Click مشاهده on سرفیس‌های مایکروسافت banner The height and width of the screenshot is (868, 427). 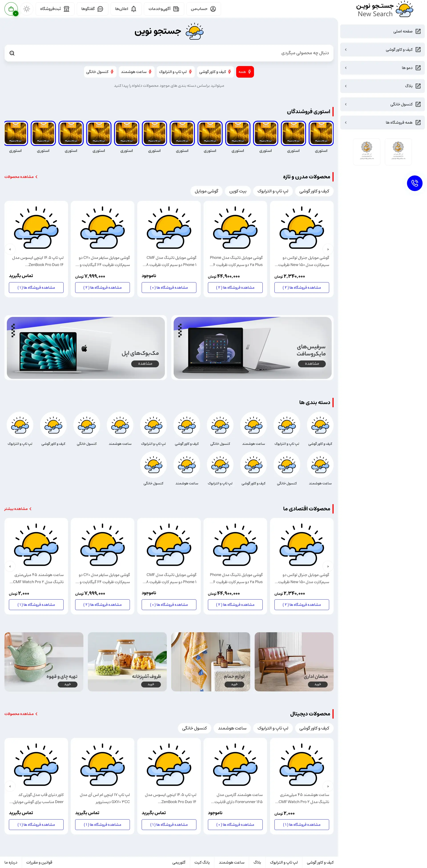[x=312, y=364]
